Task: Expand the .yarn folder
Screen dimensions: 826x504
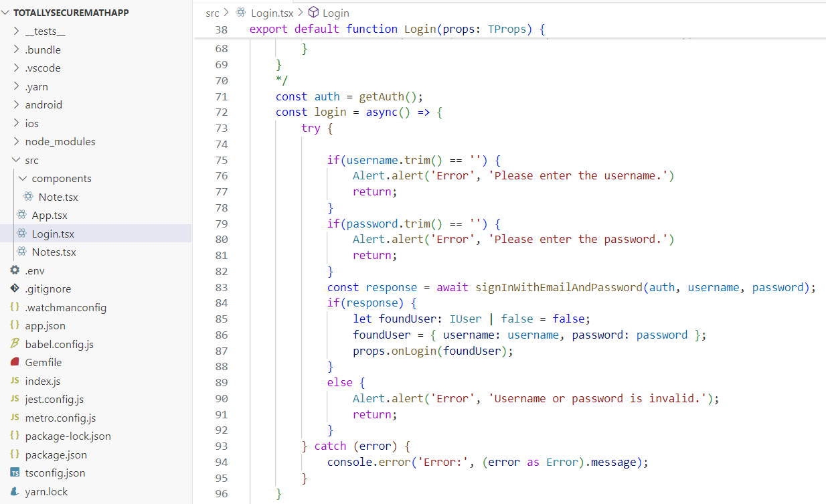Action: (x=17, y=86)
